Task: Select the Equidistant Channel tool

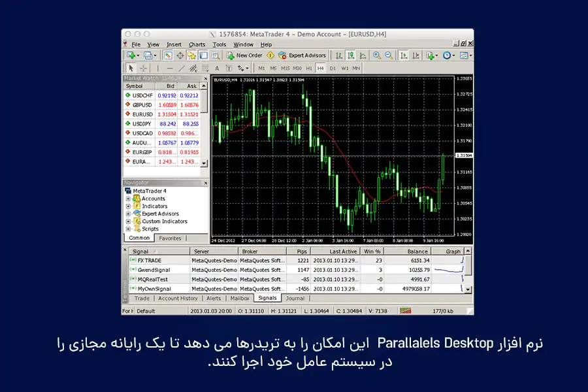Action: (193, 68)
